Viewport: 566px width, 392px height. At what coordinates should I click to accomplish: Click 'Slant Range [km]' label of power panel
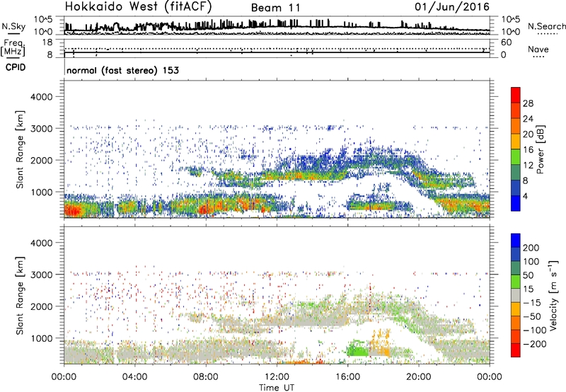coord(20,149)
